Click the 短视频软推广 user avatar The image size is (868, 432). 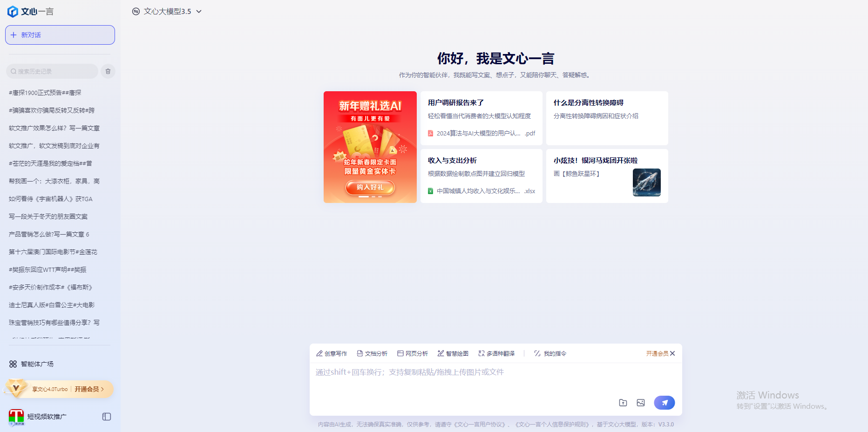click(16, 417)
